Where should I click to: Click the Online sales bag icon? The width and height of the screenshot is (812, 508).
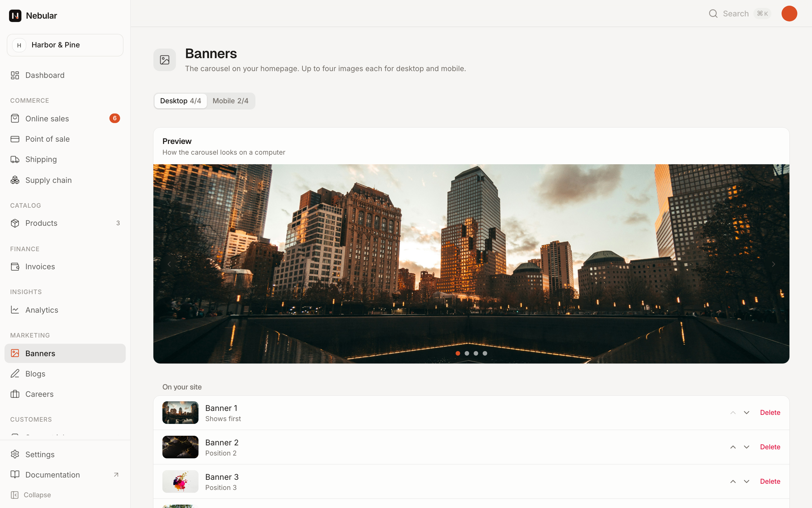coord(15,118)
